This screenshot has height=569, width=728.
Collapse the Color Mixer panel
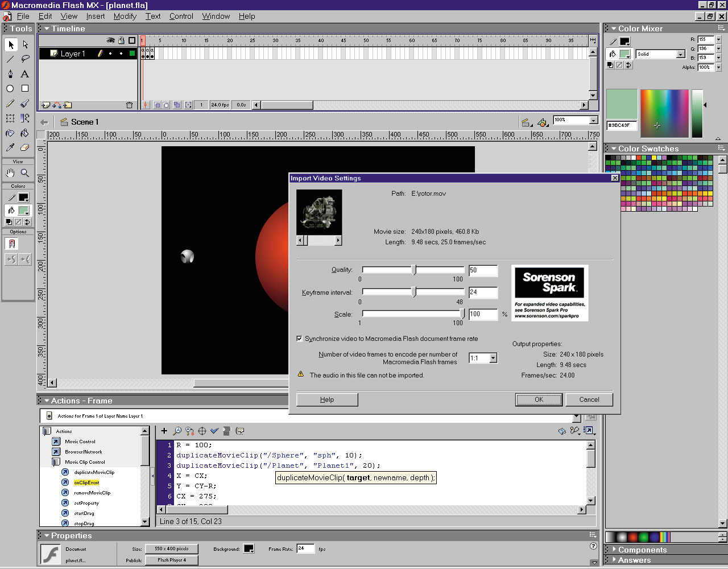click(614, 28)
